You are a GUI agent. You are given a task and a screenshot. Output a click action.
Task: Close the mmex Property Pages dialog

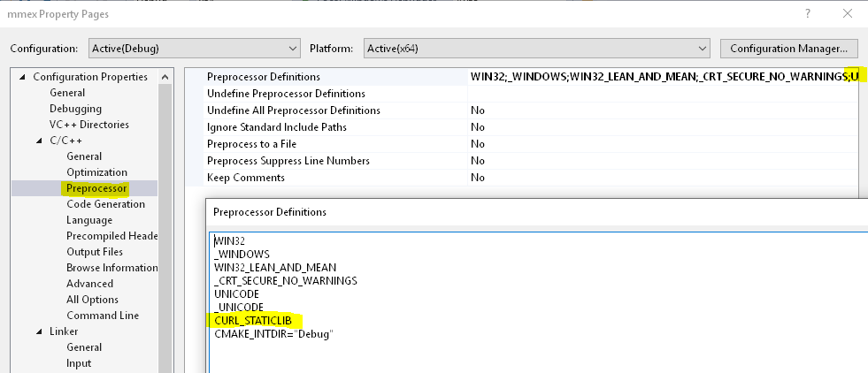pyautogui.click(x=847, y=14)
